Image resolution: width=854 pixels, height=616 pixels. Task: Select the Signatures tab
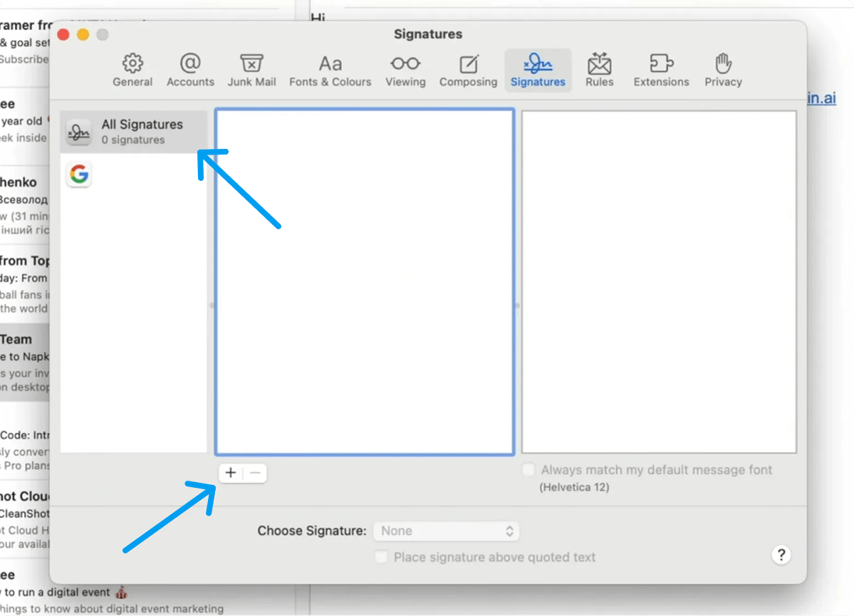pyautogui.click(x=538, y=71)
